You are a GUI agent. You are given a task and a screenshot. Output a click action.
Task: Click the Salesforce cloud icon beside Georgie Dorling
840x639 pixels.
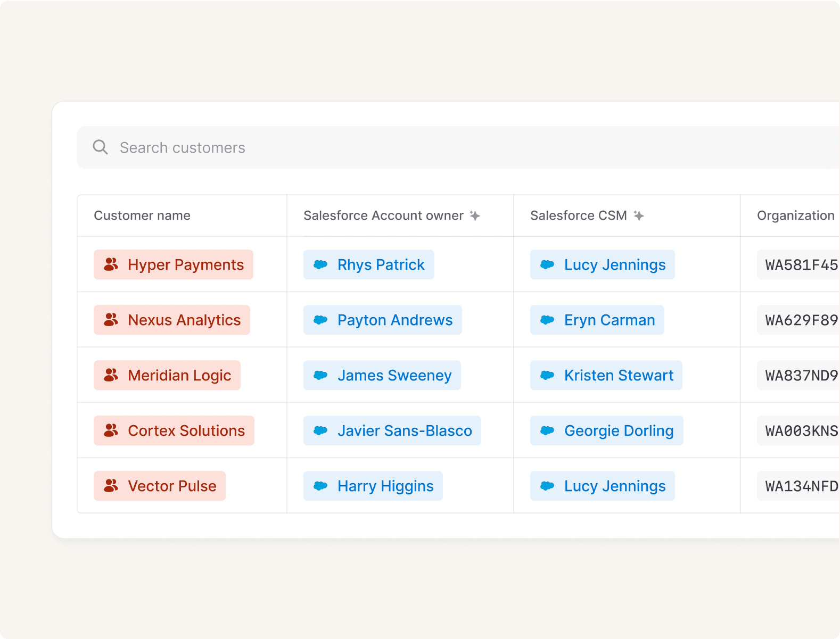click(x=547, y=430)
